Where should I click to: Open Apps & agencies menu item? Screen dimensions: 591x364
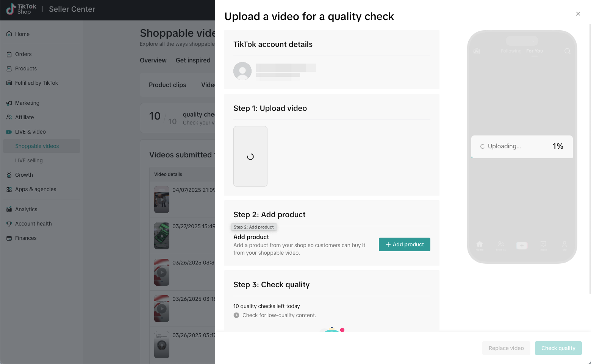tap(36, 190)
